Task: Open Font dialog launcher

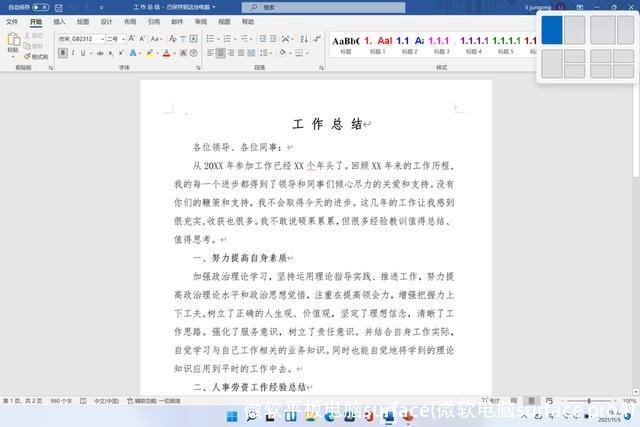Action: tap(198, 68)
